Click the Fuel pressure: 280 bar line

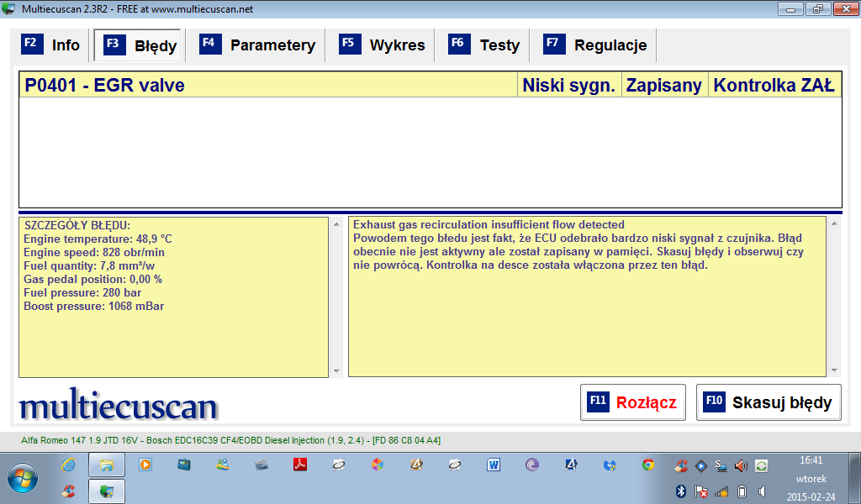point(82,293)
